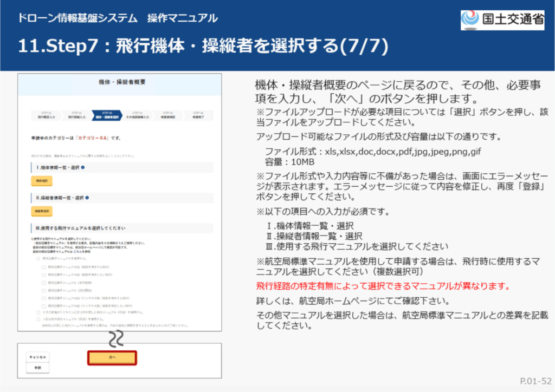Click info icon beside 操縦者情報一覧・選択
555x392 pixels.
87,198
